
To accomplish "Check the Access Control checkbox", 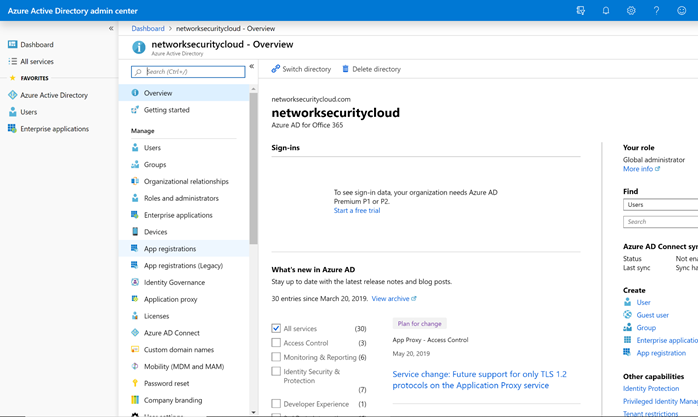I will click(x=276, y=343).
